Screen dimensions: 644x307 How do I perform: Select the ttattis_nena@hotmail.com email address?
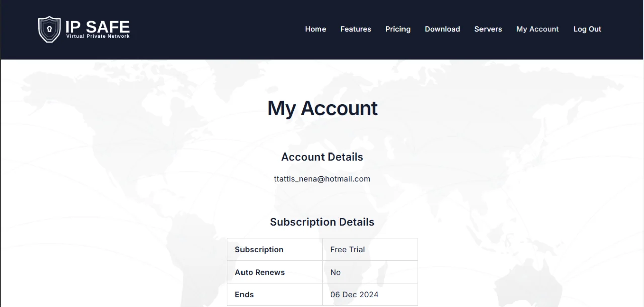click(x=322, y=179)
